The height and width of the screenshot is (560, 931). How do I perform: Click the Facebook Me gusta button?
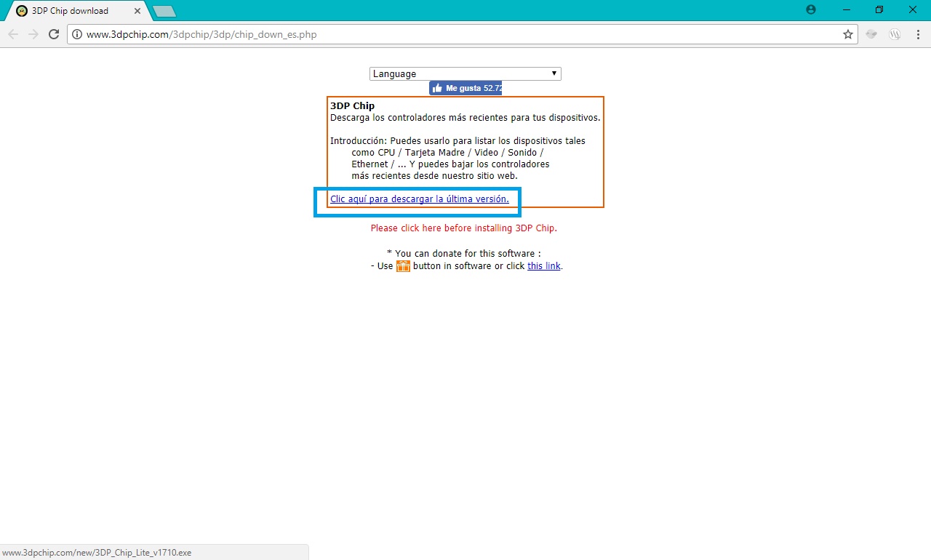[x=465, y=88]
